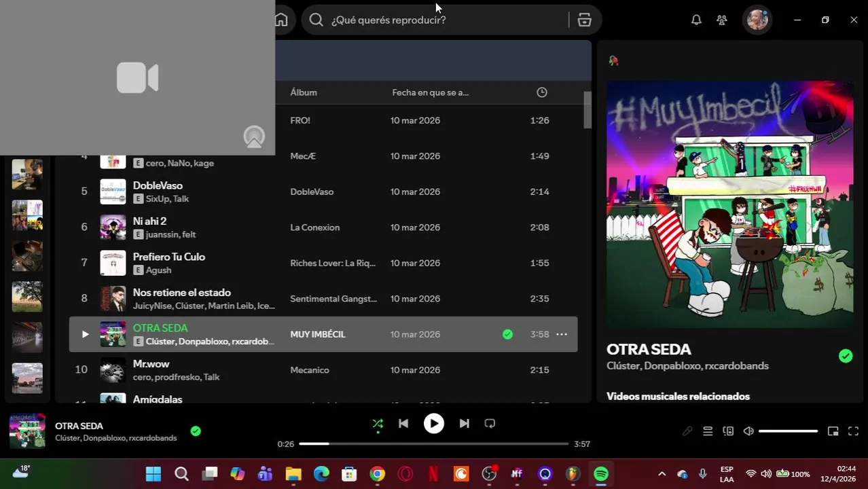Click the volume slider
This screenshot has width=868, height=489.
(788, 431)
